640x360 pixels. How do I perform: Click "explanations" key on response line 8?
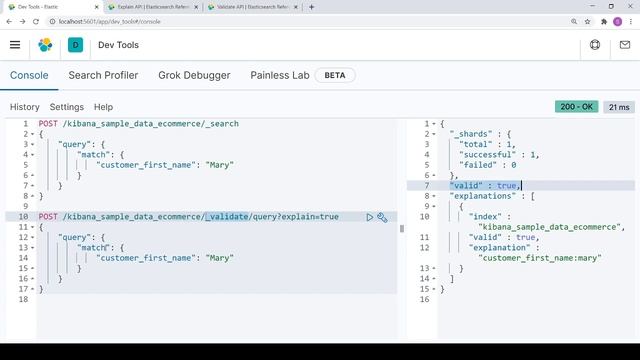483,196
